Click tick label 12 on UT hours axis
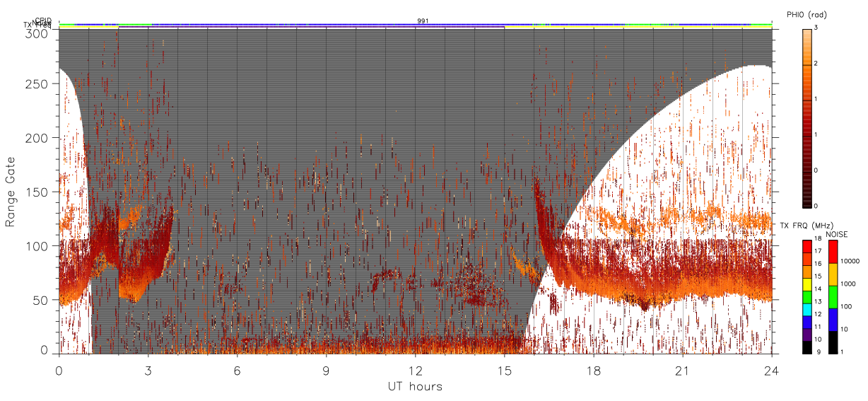This screenshot has width=868, height=401. click(x=416, y=370)
